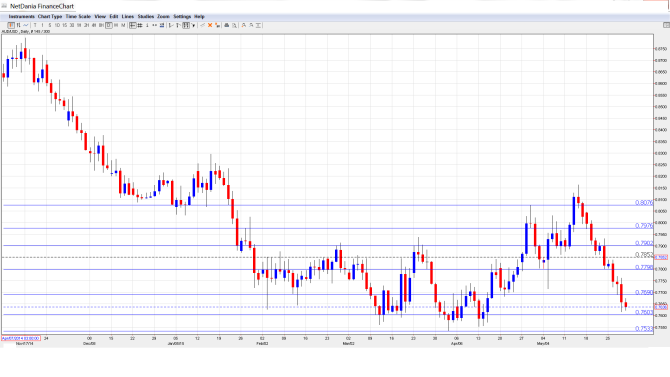Viewport: 670px width, 377px height.
Task: Click the dotted-line style toolbar icon
Action: click(x=154, y=25)
